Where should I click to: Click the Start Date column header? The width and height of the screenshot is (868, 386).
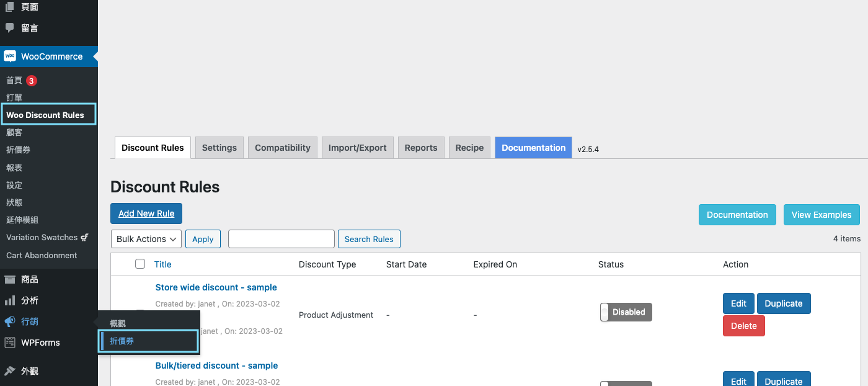click(x=406, y=264)
